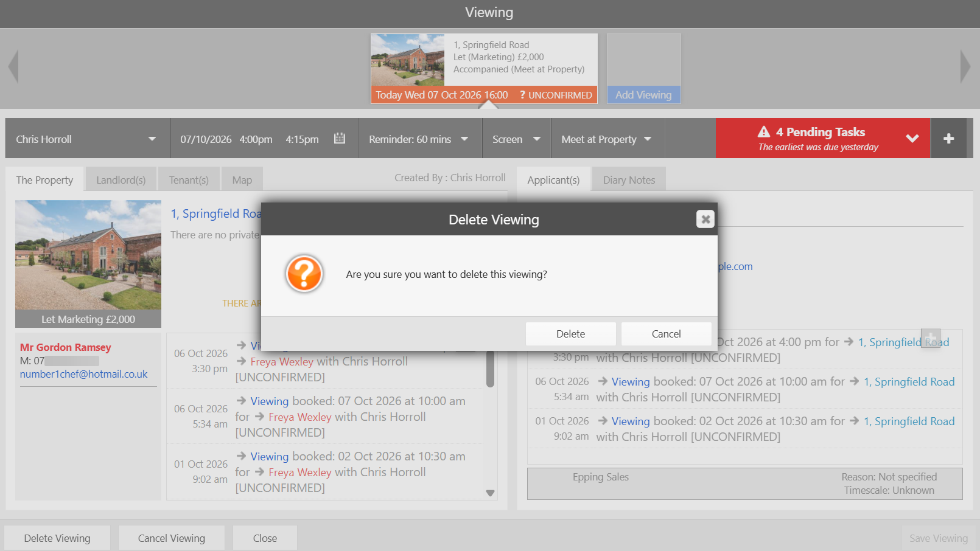
Task: Click the orange question mark icon
Action: (304, 274)
